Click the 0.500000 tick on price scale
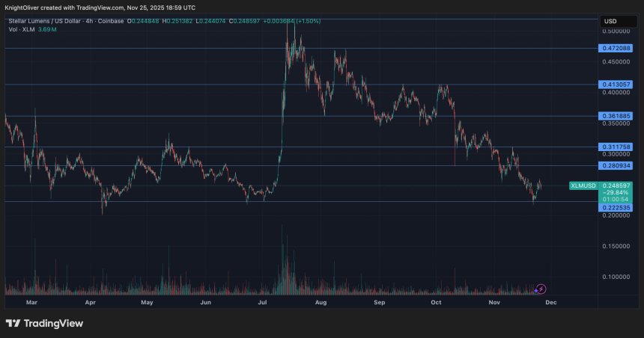Image resolution: width=644 pixels, height=338 pixels. click(x=616, y=31)
